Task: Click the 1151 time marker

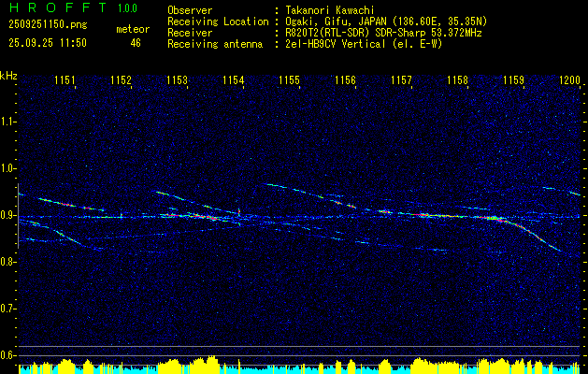Action: pos(65,79)
